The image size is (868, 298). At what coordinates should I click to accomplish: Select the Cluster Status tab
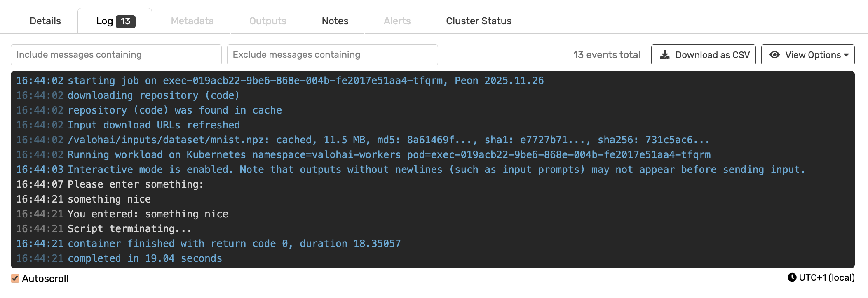[x=479, y=21]
